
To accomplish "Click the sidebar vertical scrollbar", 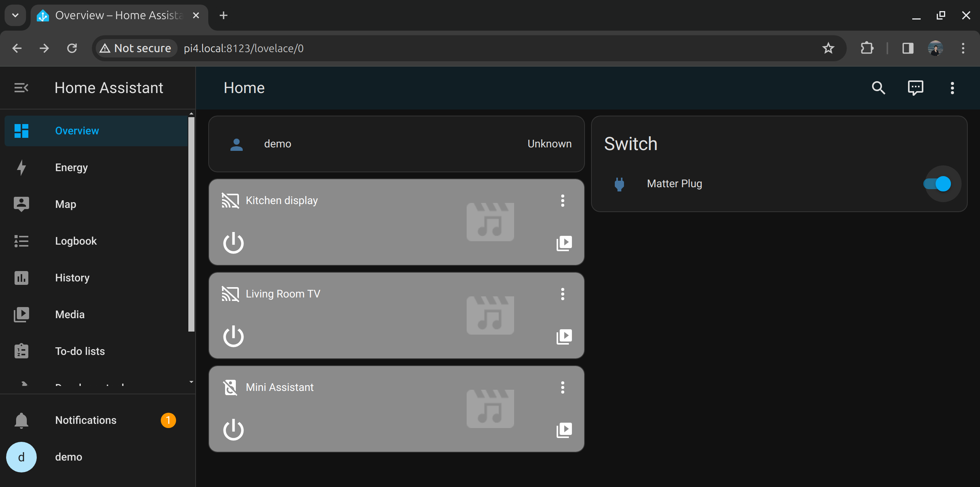I will point(191,224).
